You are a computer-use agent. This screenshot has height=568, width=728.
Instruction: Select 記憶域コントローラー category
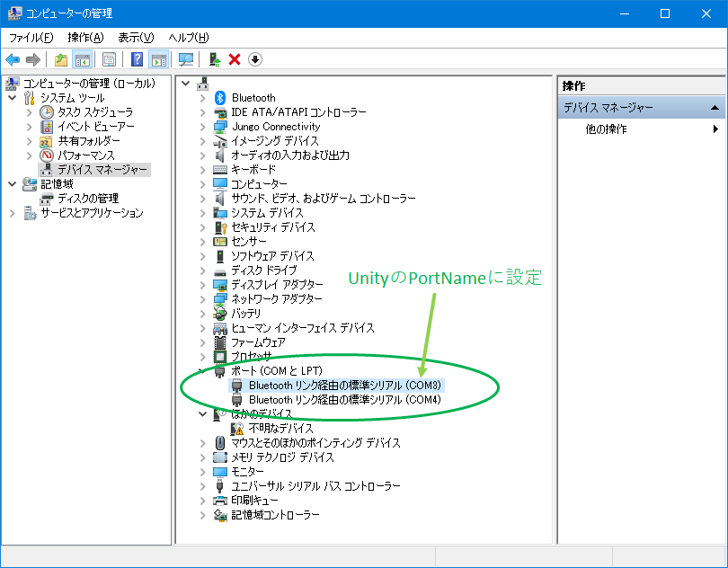(275, 515)
